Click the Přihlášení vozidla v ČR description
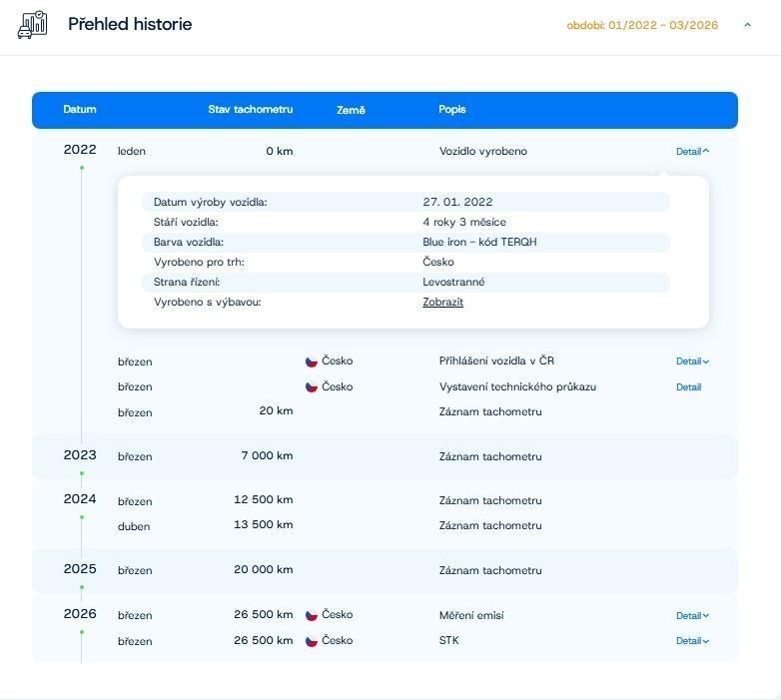 click(x=496, y=360)
